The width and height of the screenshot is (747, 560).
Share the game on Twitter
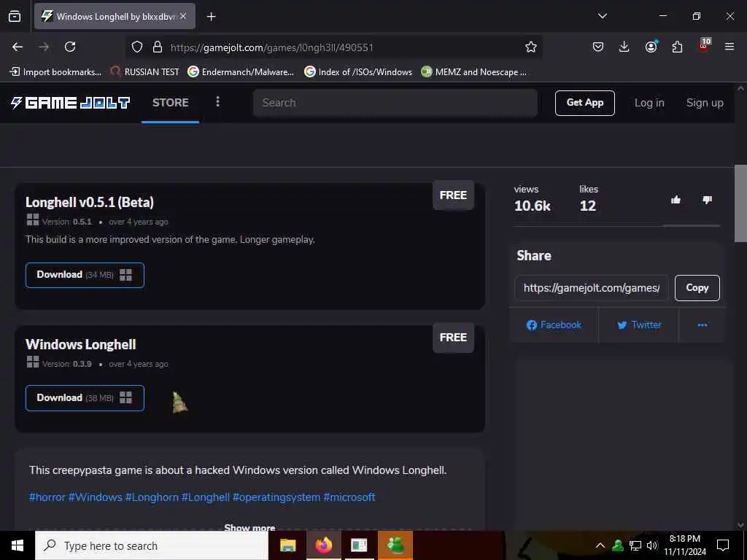[x=639, y=325]
